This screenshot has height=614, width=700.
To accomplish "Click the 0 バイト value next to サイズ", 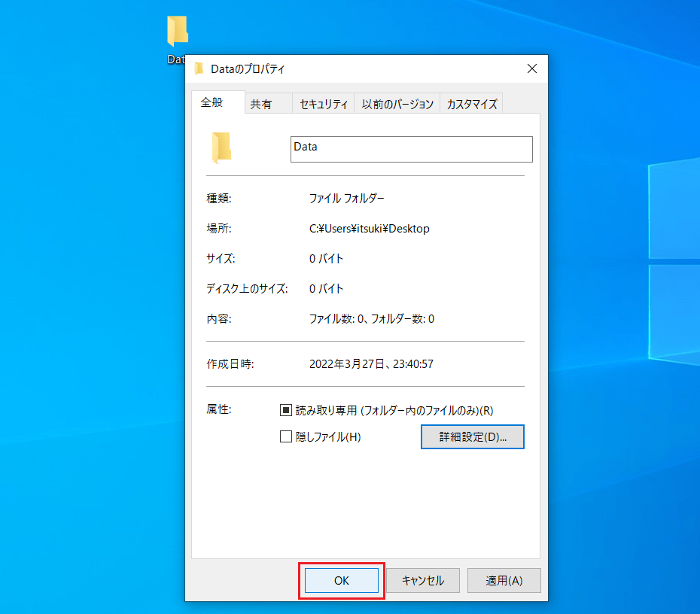I will tap(326, 259).
